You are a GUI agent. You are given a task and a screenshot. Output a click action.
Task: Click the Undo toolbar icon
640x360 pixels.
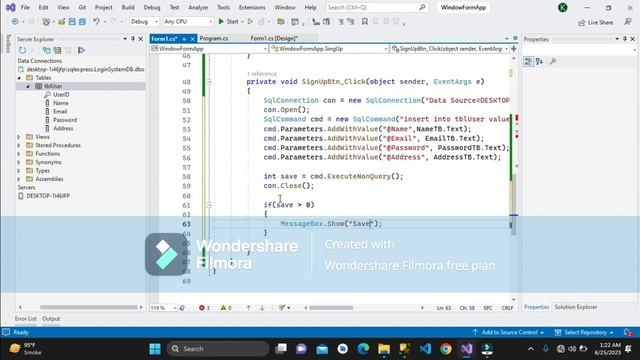[x=96, y=22]
